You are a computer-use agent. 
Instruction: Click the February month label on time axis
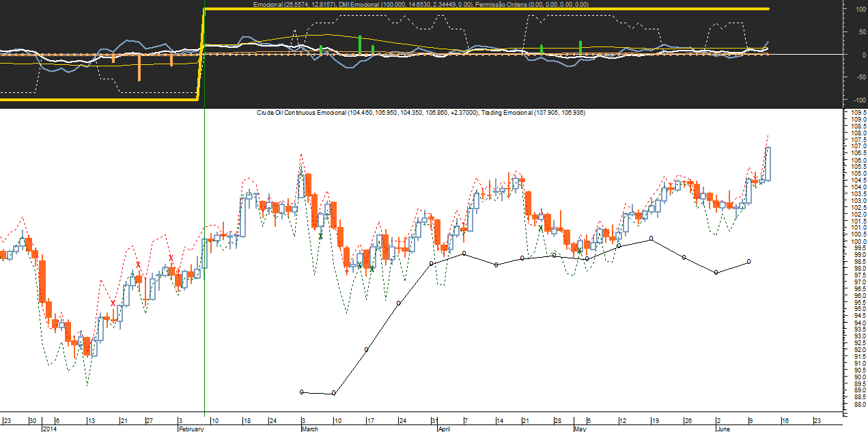(x=191, y=429)
